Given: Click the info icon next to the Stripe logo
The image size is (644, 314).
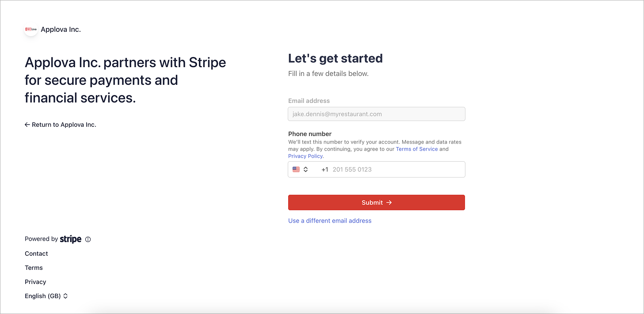Looking at the screenshot, I should (x=88, y=239).
